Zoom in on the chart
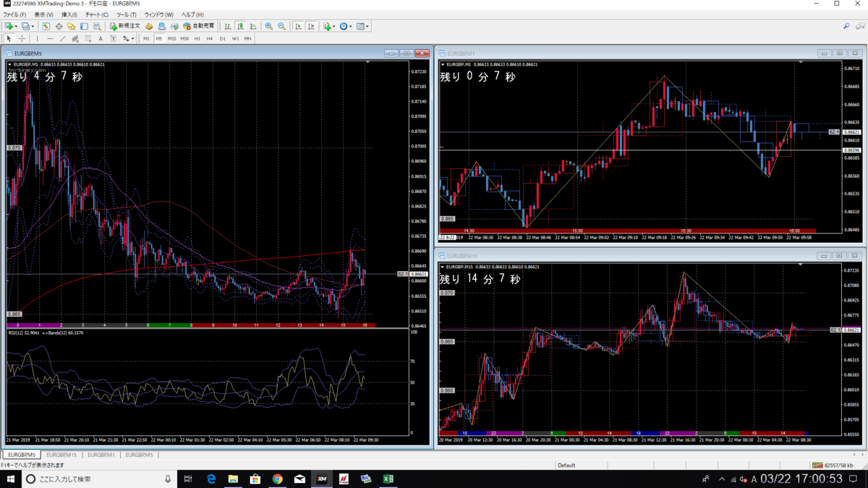The height and width of the screenshot is (488, 868). pyautogui.click(x=269, y=26)
